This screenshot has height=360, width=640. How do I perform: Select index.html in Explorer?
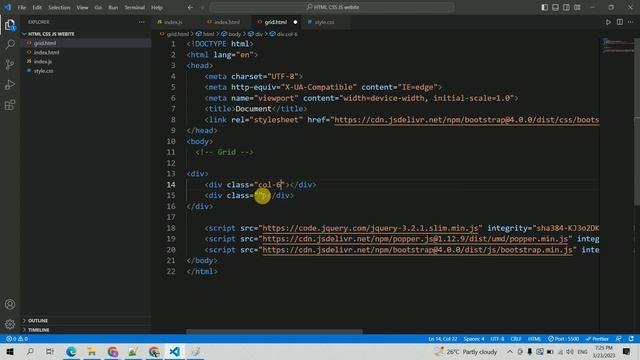point(46,52)
